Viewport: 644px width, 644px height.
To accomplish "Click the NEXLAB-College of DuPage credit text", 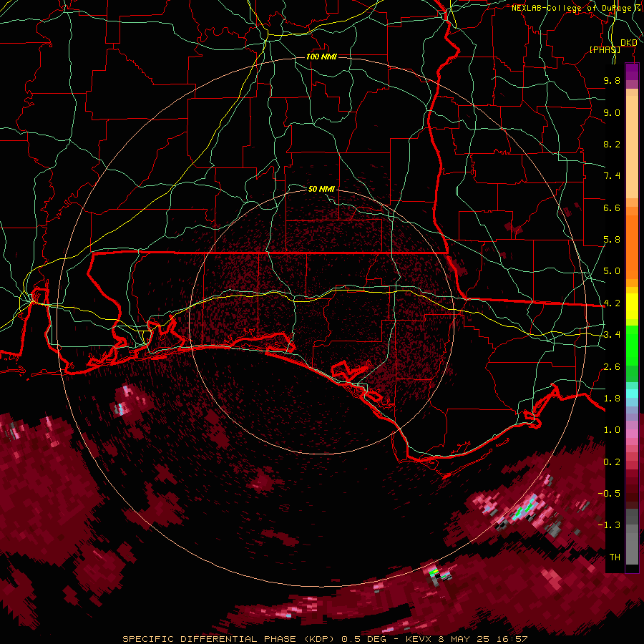I will click(x=573, y=8).
